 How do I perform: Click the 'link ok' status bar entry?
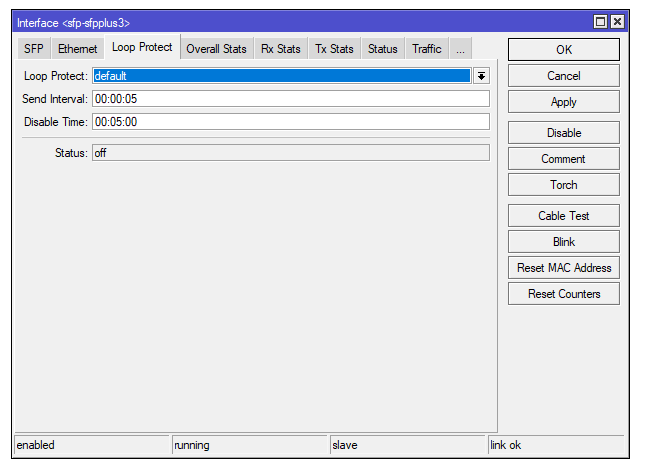556,445
